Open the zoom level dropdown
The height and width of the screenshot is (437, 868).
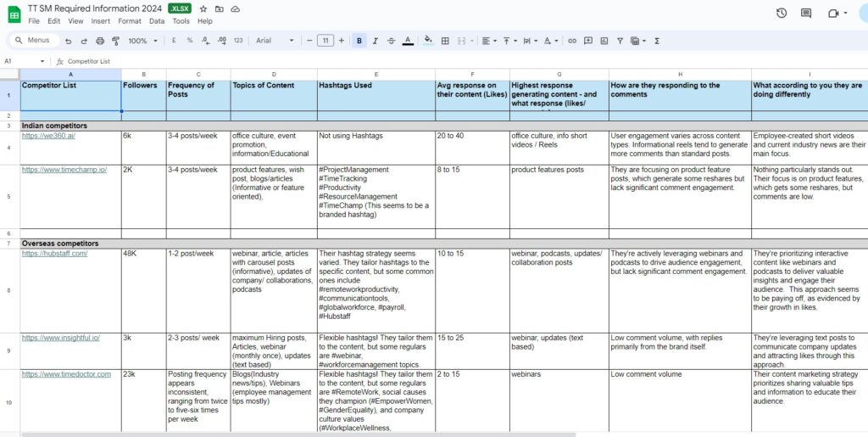pyautogui.click(x=142, y=41)
